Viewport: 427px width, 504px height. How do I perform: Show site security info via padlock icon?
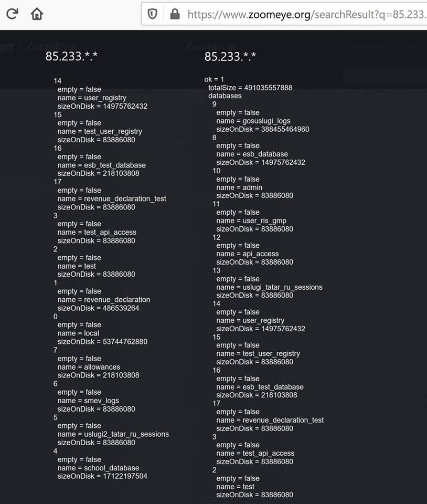pos(174,14)
